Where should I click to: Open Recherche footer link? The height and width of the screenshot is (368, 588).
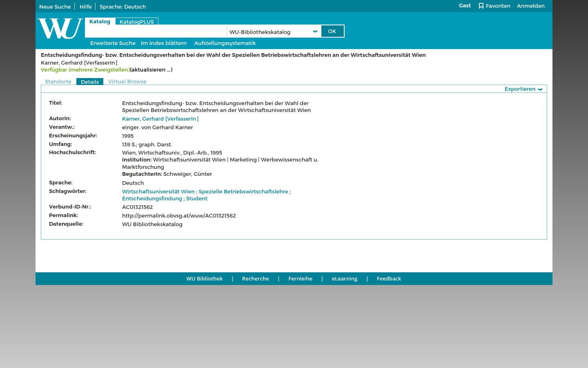[256, 278]
